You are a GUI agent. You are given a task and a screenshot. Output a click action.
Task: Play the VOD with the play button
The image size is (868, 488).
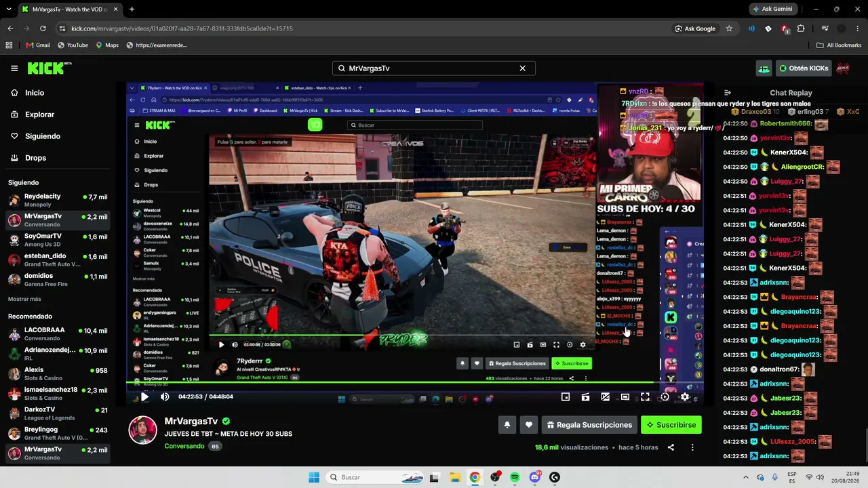(144, 397)
